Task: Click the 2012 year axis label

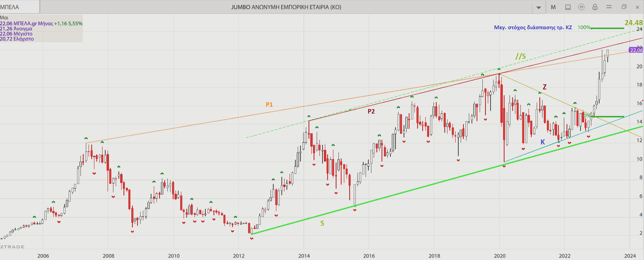Action: [x=239, y=256]
